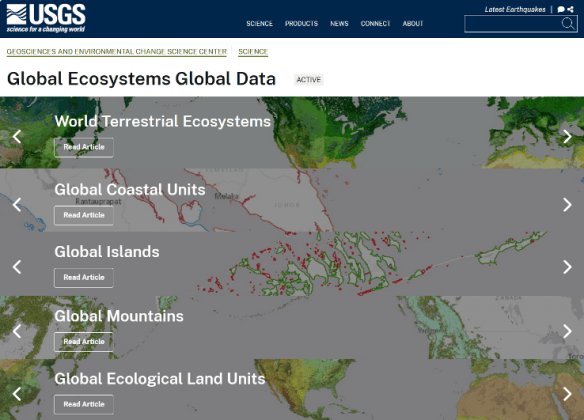The width and height of the screenshot is (584, 420).
Task: Open the SCIENCE breadcrumb link
Action: tap(253, 51)
